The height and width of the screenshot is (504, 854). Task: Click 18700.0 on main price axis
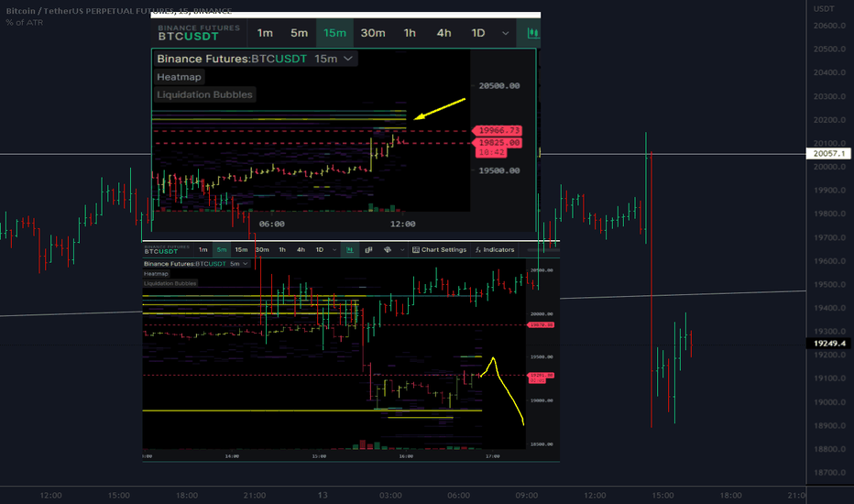click(x=829, y=473)
